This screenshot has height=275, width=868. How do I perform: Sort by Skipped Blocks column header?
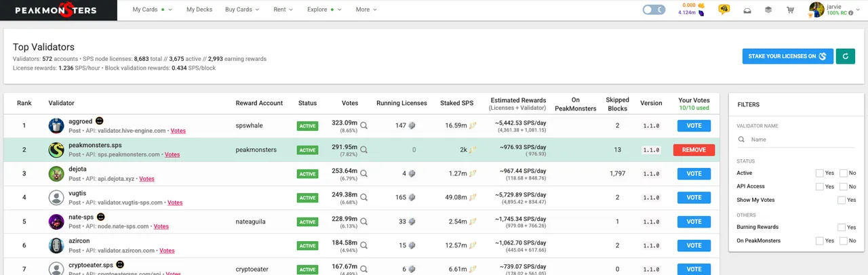(x=617, y=103)
